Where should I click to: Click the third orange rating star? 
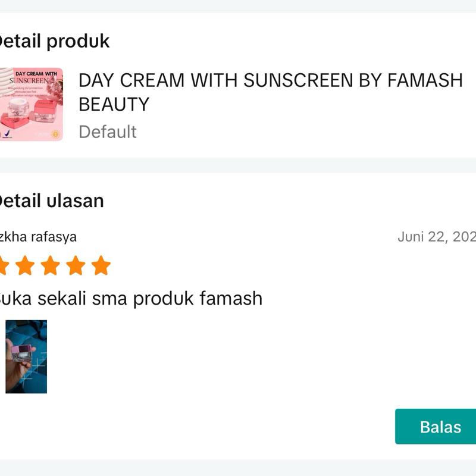click(x=50, y=265)
